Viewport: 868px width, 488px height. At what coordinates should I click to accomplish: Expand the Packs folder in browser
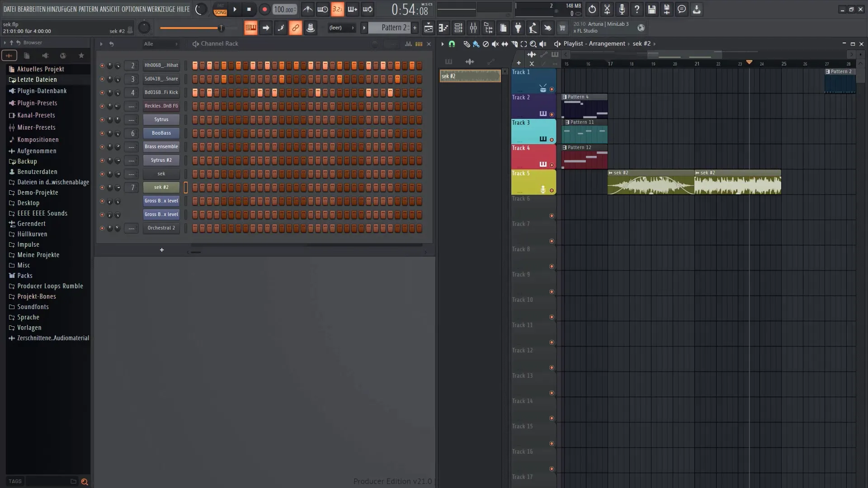pyautogui.click(x=24, y=275)
